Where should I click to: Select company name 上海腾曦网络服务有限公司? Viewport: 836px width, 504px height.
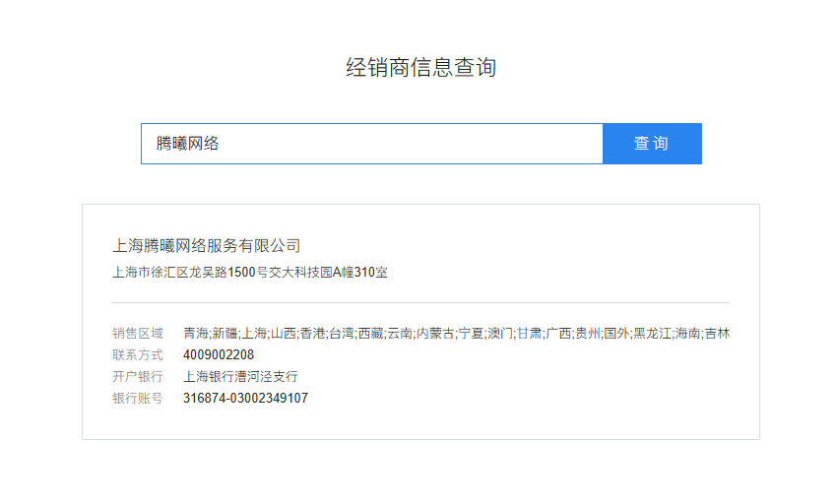pyautogui.click(x=207, y=245)
